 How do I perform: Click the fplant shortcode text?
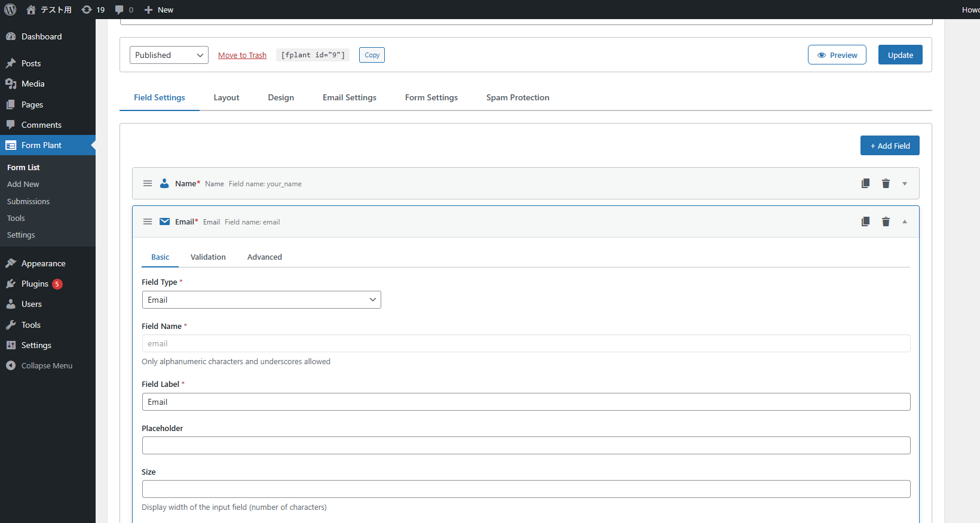pyautogui.click(x=313, y=55)
